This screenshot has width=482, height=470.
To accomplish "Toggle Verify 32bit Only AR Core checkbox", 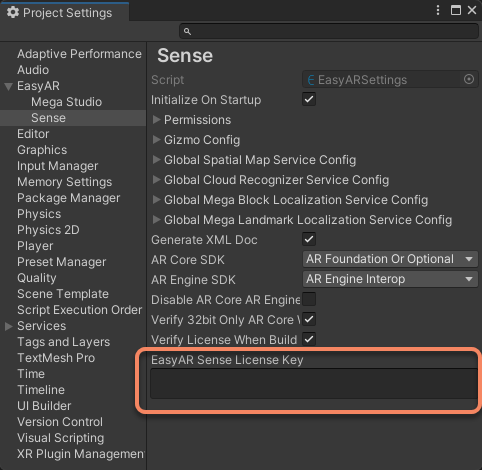I will pyautogui.click(x=309, y=319).
